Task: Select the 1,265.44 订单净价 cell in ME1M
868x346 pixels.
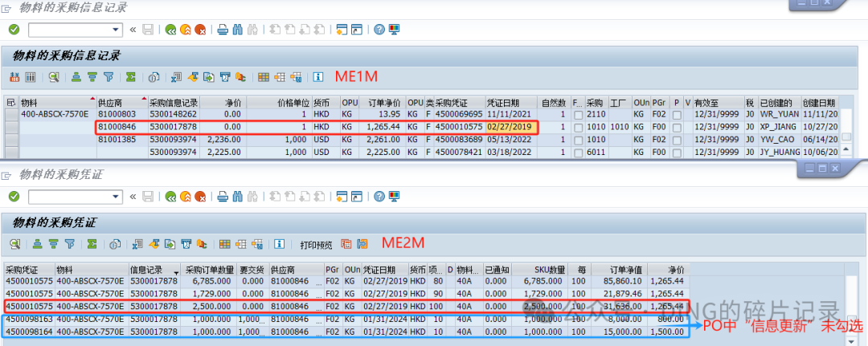Action: coord(382,127)
